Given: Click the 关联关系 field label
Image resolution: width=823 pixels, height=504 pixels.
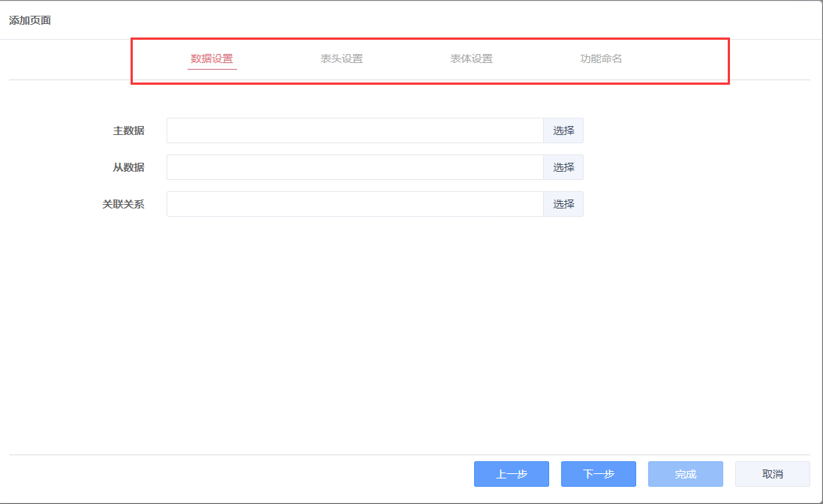Looking at the screenshot, I should [x=123, y=204].
